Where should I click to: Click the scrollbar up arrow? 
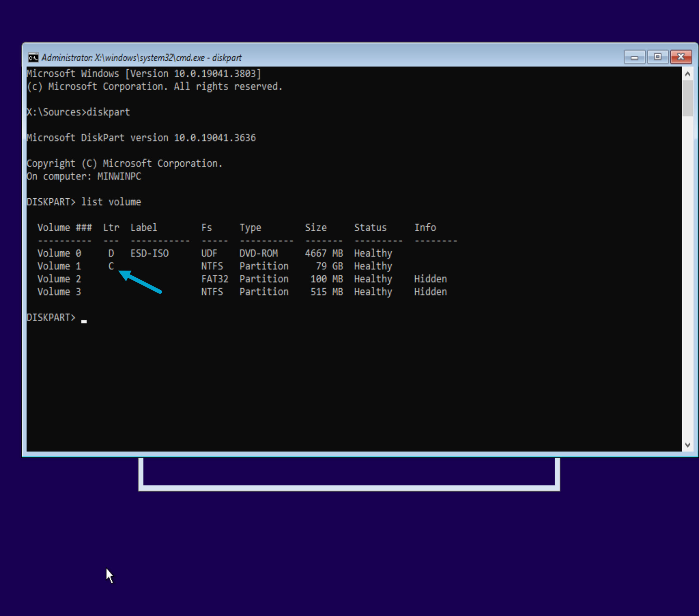click(x=687, y=74)
